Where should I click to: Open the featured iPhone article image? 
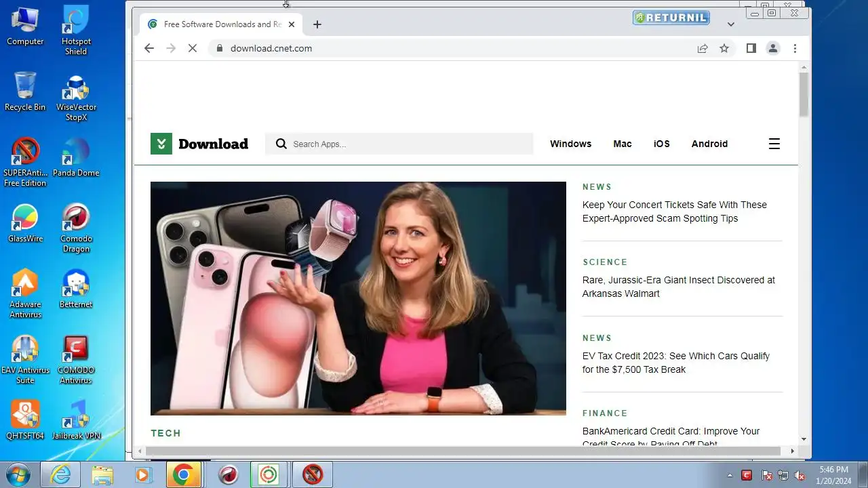pyautogui.click(x=358, y=298)
